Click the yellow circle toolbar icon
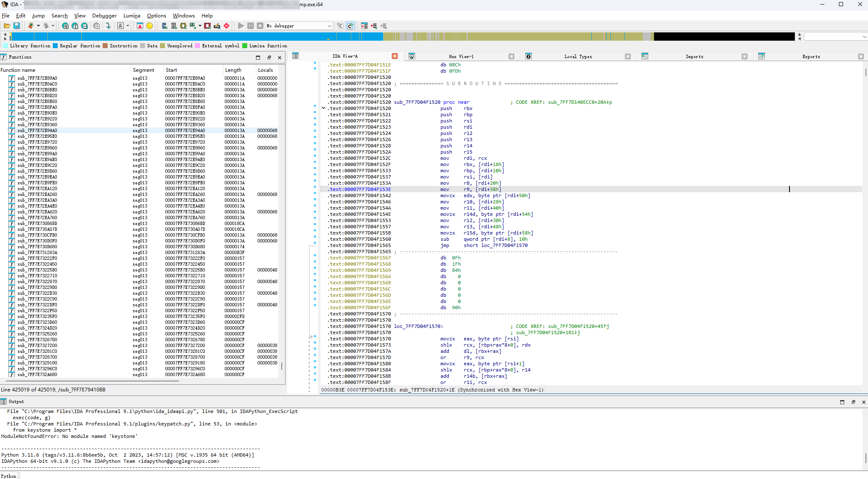The image size is (868, 479). (x=150, y=26)
